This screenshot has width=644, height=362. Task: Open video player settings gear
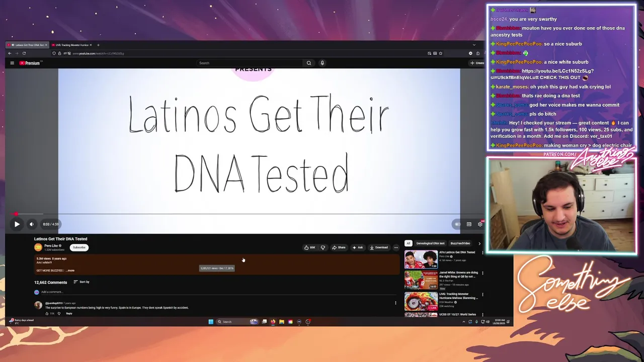coord(480,224)
